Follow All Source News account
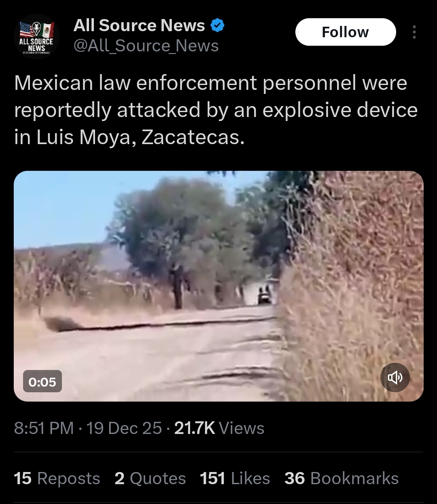 tap(346, 32)
